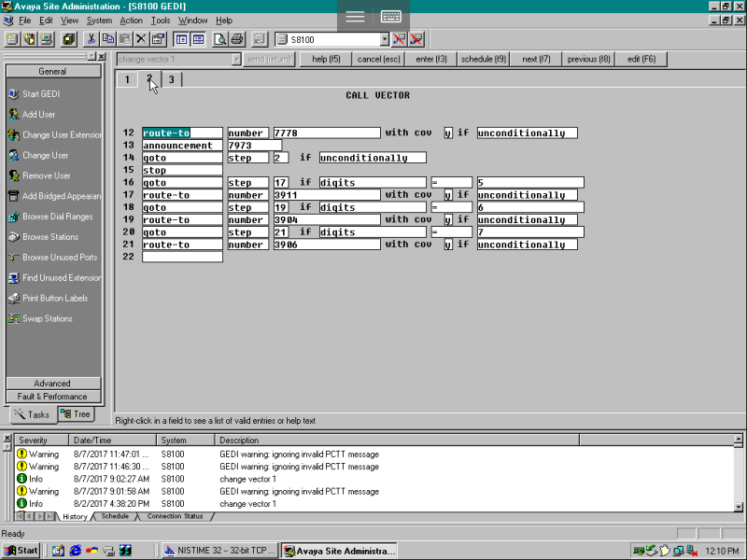Click the help (f5) button
747x560 pixels.
tap(326, 59)
